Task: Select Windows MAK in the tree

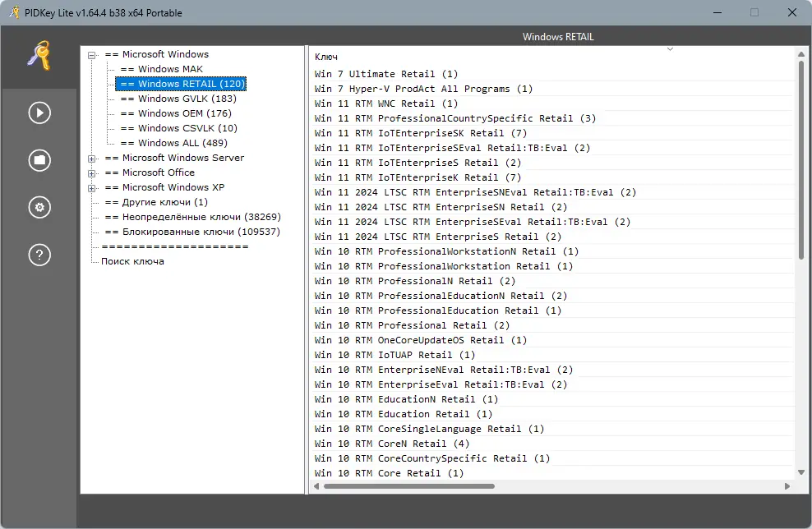Action: 162,69
